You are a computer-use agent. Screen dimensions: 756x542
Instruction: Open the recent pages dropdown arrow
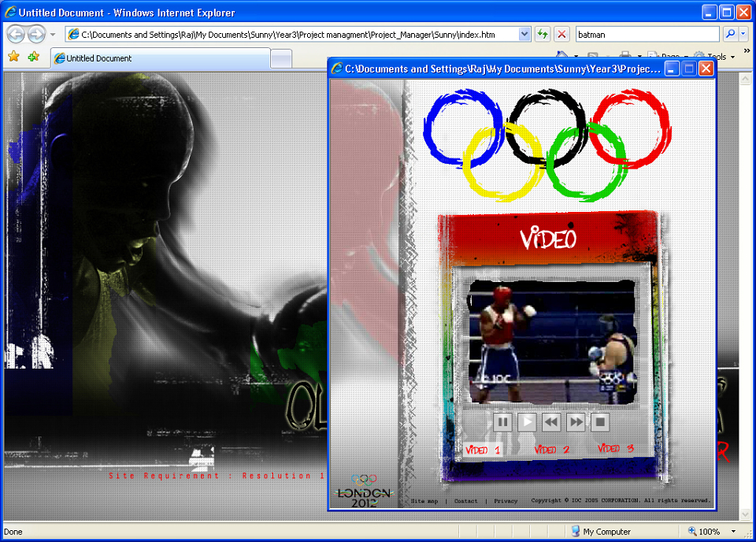coord(53,35)
